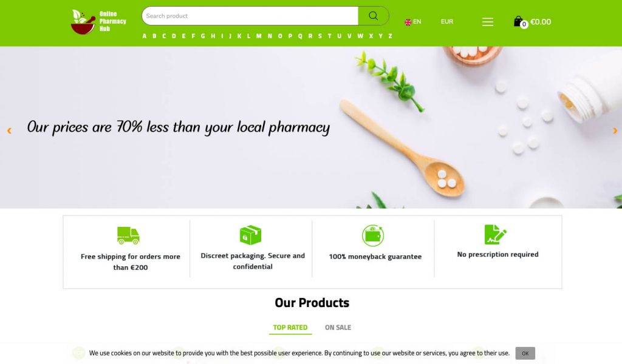
Task: Open the hamburger menu icon
Action: click(x=488, y=22)
